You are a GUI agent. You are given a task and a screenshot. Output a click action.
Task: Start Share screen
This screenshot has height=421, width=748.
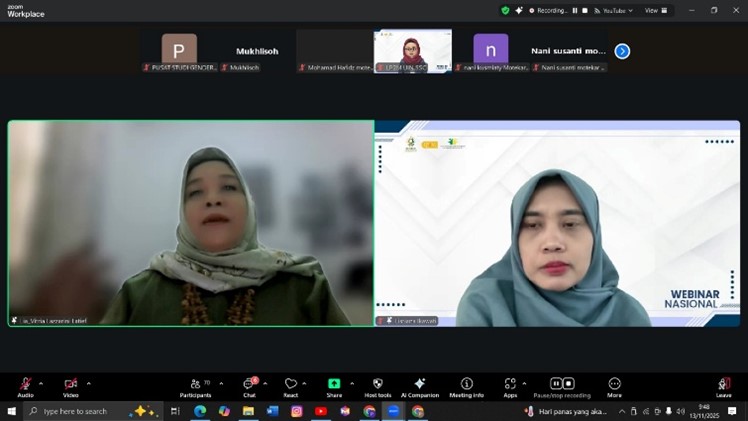334,385
